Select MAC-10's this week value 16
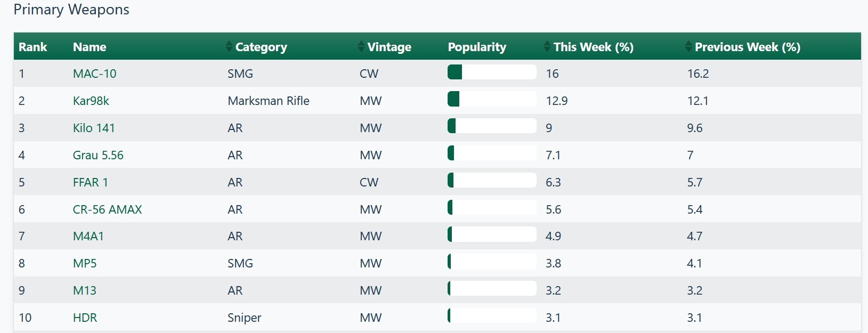The width and height of the screenshot is (868, 333). [x=552, y=74]
